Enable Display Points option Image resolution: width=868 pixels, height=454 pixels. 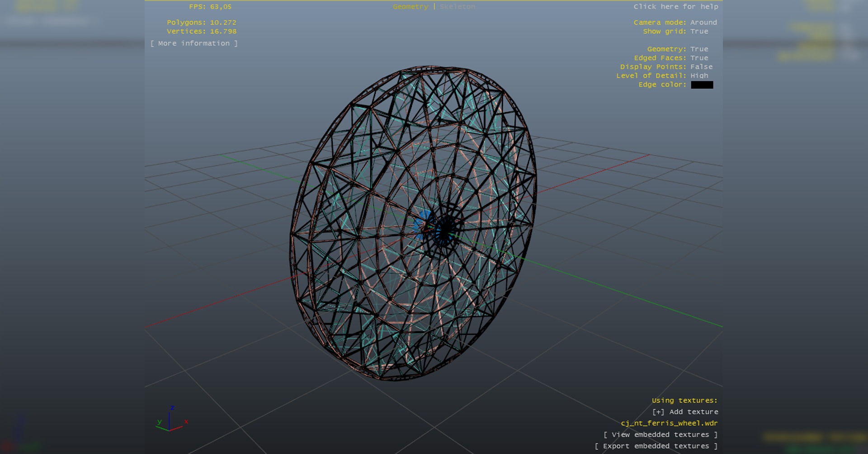pos(701,67)
